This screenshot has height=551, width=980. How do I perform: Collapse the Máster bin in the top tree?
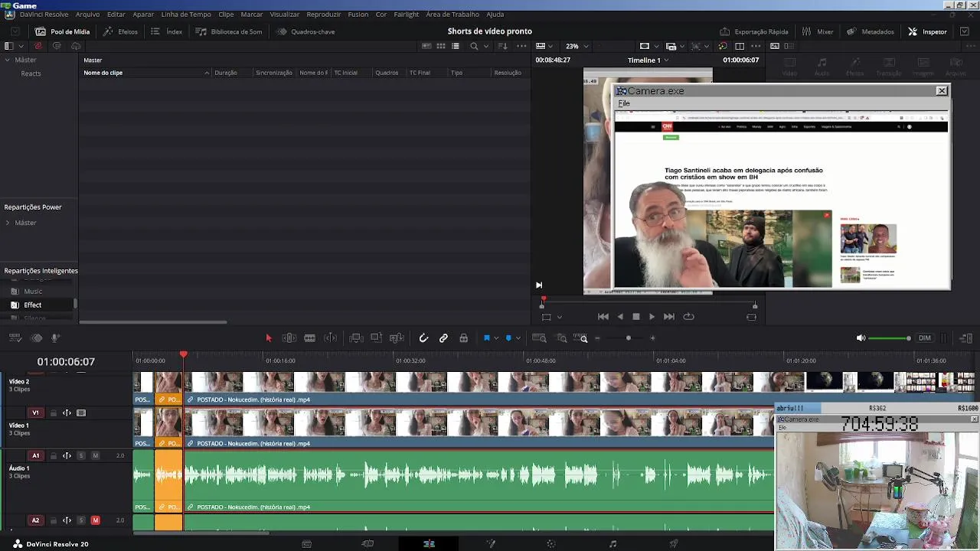(x=8, y=60)
